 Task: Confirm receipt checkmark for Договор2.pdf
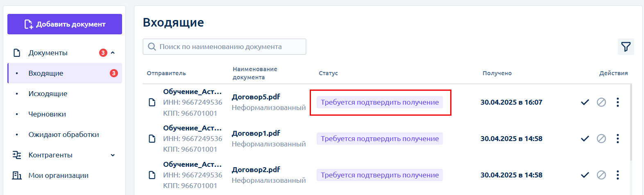coord(585,175)
